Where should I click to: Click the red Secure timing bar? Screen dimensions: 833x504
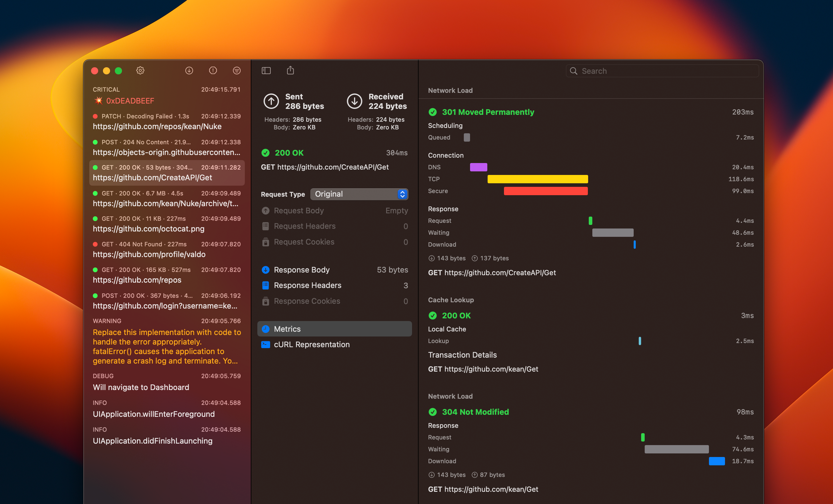pyautogui.click(x=546, y=191)
